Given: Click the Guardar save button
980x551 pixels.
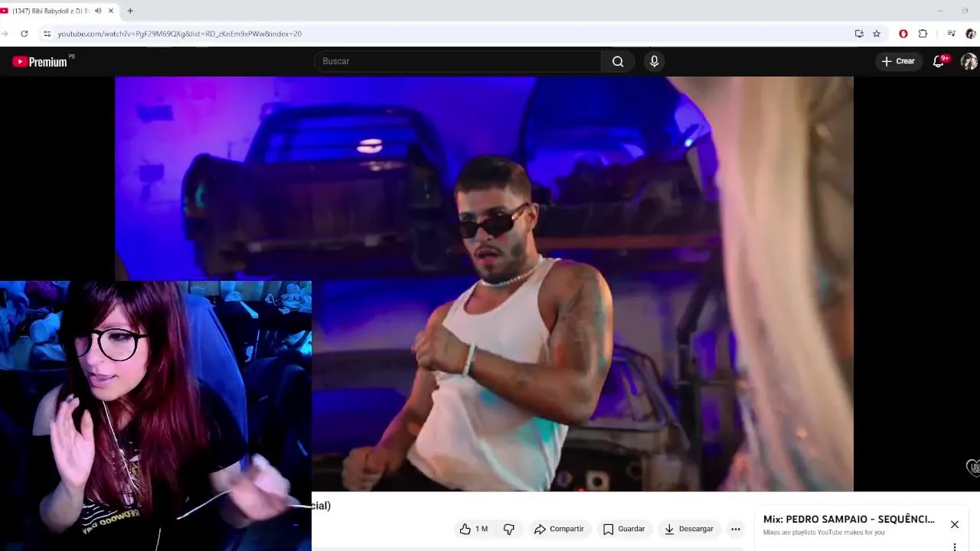Looking at the screenshot, I should pyautogui.click(x=624, y=529).
